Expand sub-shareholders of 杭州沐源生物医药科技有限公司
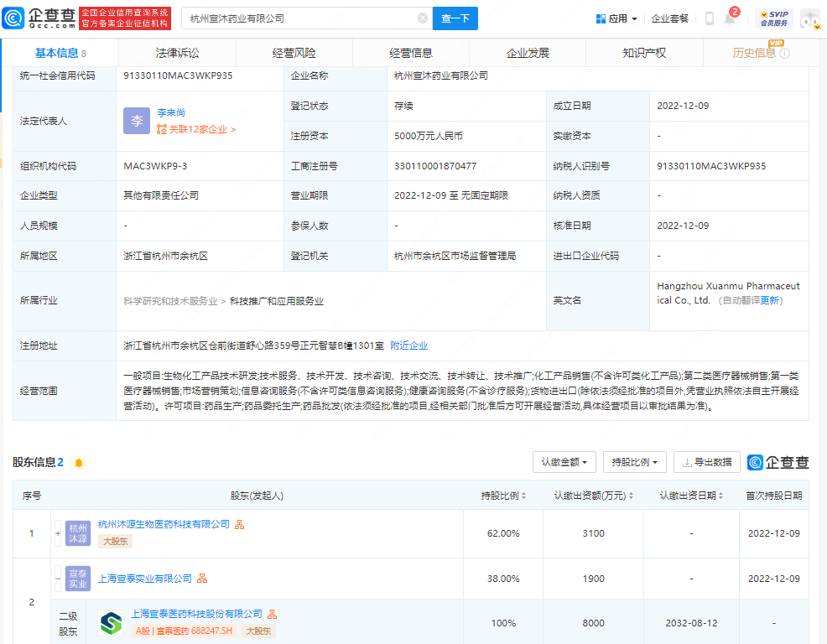This screenshot has height=644, width=827. click(58, 533)
